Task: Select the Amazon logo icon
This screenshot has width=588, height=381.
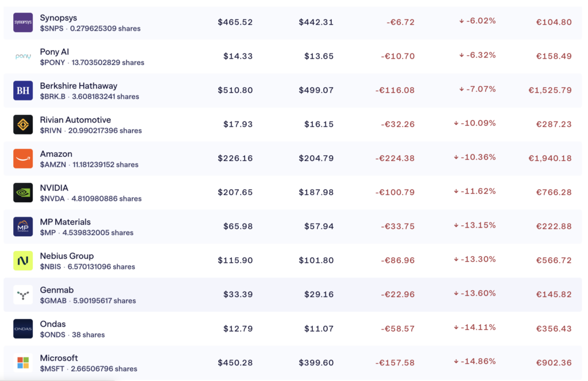Action: (x=23, y=159)
